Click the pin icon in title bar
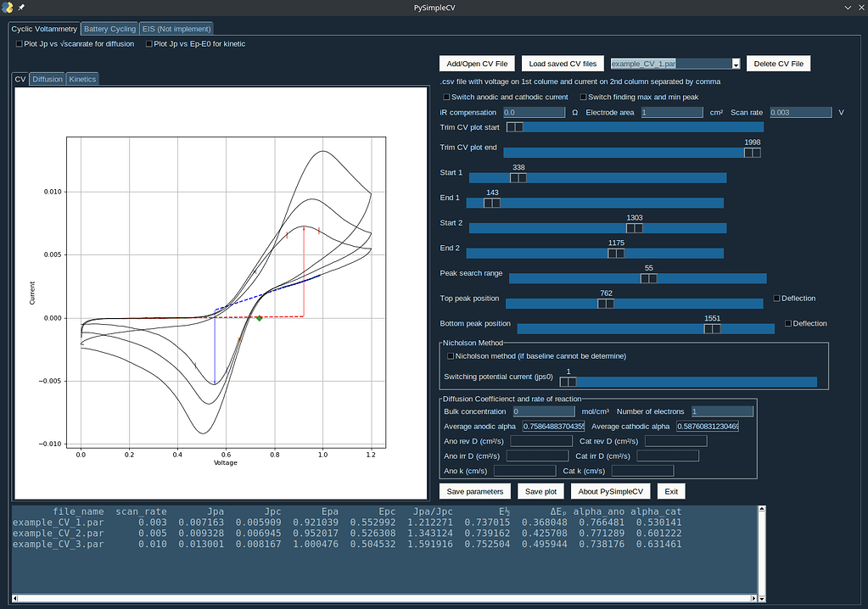 21,8
